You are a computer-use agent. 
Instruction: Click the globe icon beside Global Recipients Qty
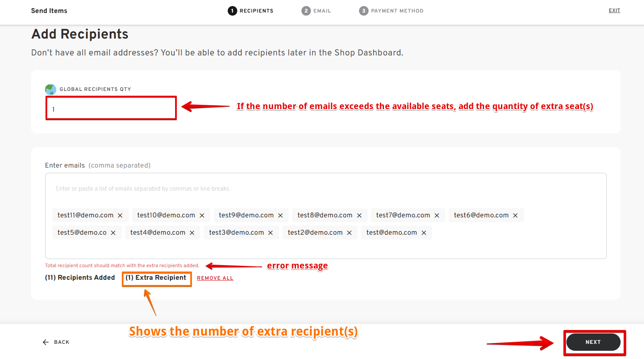[51, 90]
